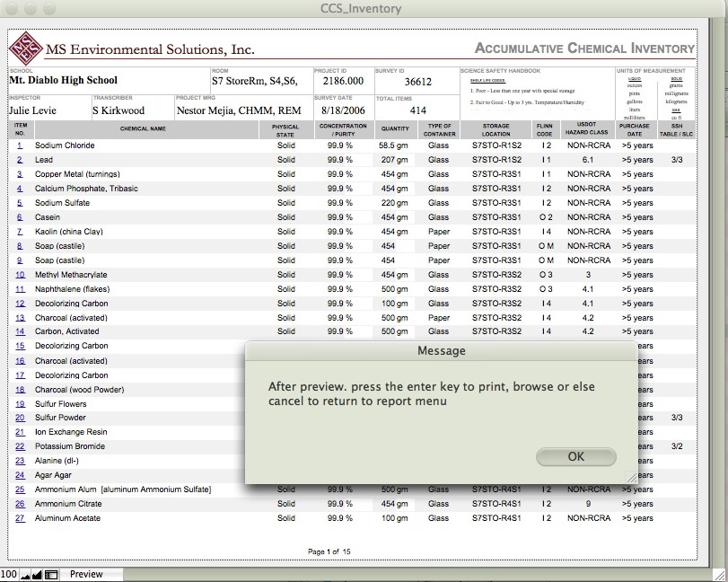Click the inspector name Julie Levie

pyautogui.click(x=32, y=110)
